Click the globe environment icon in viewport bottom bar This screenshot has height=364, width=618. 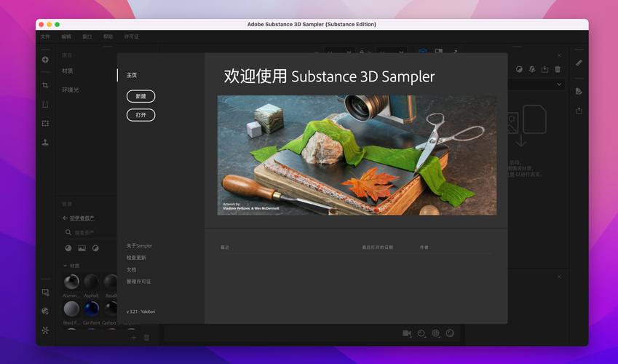pyautogui.click(x=435, y=333)
